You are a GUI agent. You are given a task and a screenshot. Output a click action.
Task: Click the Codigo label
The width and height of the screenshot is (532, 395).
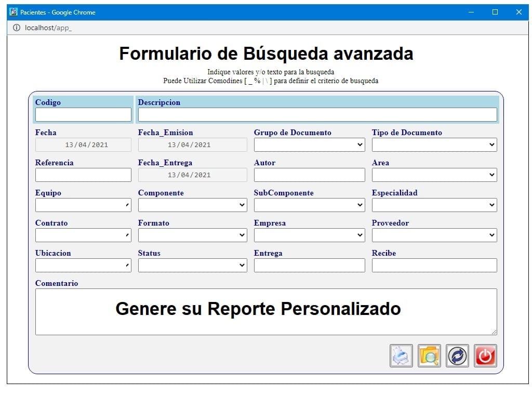48,102
